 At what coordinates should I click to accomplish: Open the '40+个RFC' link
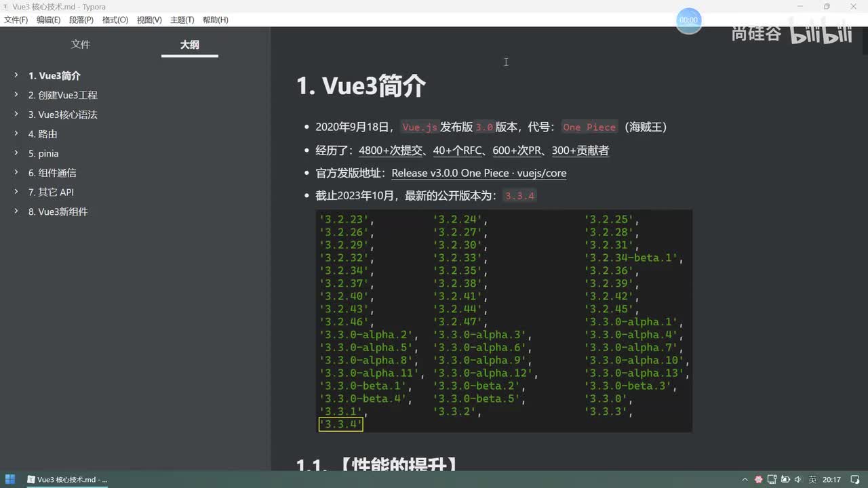[x=458, y=150]
